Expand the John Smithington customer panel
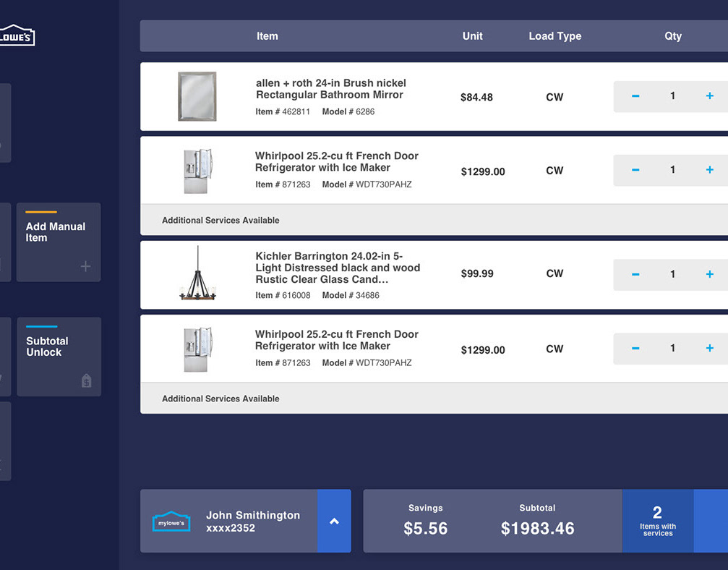The image size is (728, 570). coord(334,521)
